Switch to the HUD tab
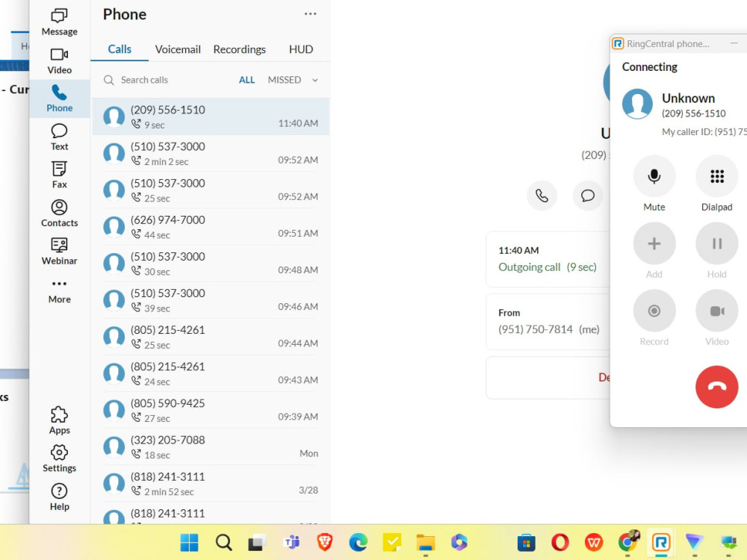The height and width of the screenshot is (560, 747). [x=300, y=49]
